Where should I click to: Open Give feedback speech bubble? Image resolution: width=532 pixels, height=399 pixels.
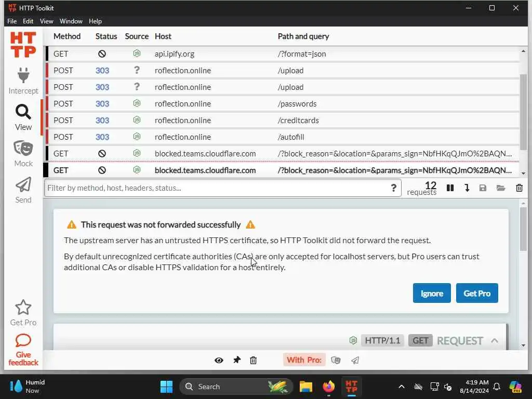[23, 350]
